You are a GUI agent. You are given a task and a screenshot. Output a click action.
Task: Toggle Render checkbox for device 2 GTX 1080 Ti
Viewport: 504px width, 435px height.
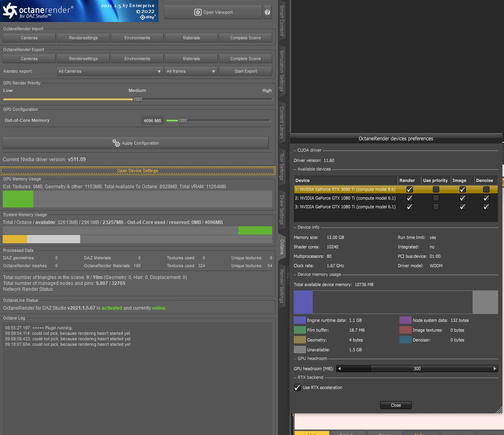pyautogui.click(x=409, y=198)
